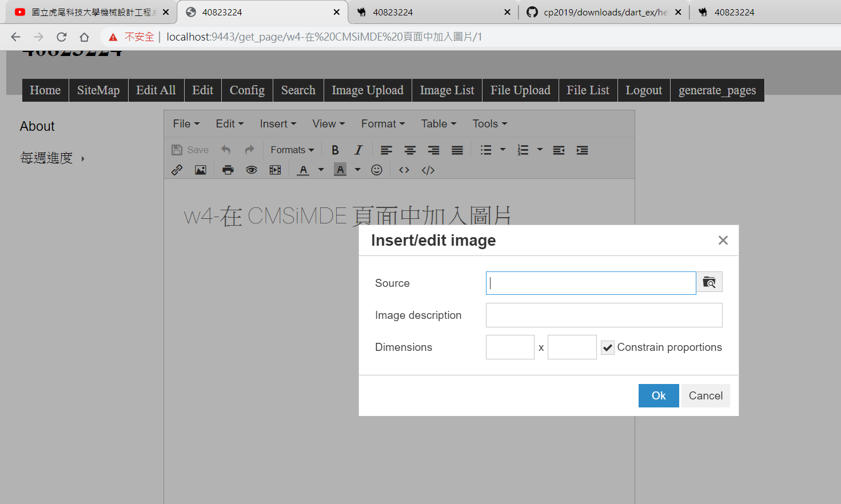
Task: Expand the text color dropdown arrow
Action: [x=321, y=170]
